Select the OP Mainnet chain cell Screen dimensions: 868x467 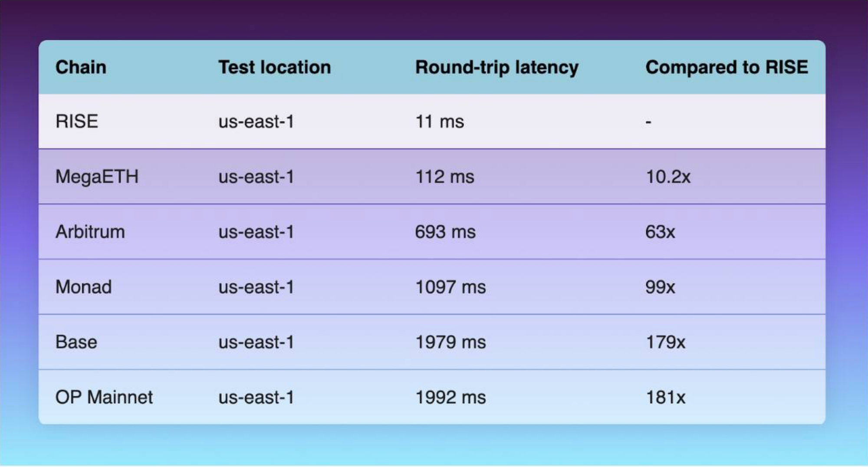[104, 397]
